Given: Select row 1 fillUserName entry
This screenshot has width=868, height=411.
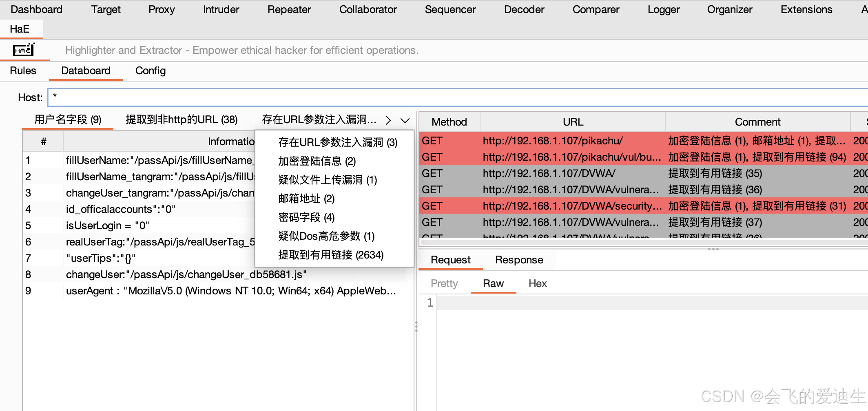Looking at the screenshot, I should tap(139, 160).
